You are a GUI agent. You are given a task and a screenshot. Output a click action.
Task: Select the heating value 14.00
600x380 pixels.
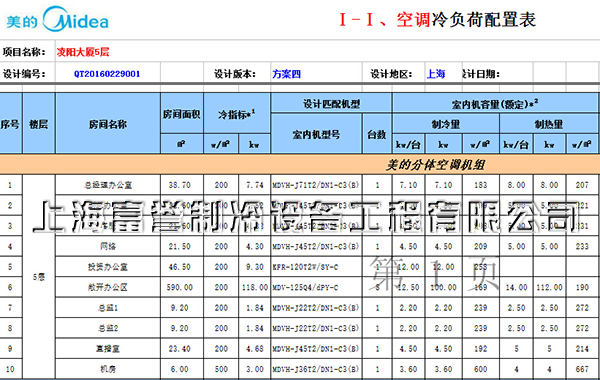(x=516, y=287)
